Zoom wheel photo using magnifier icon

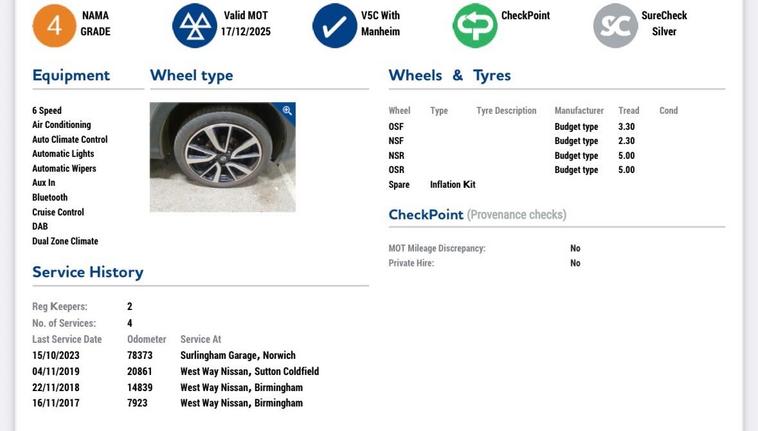click(287, 111)
